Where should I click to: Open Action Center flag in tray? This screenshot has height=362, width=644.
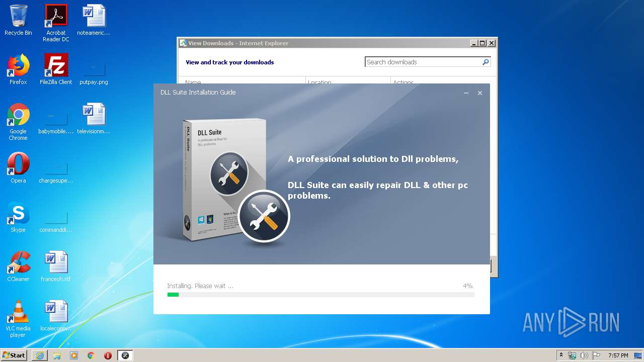pos(596,355)
